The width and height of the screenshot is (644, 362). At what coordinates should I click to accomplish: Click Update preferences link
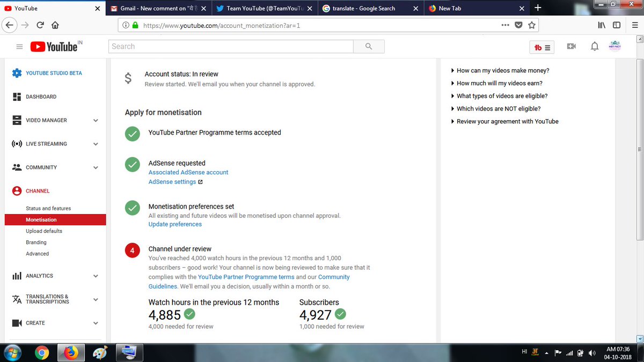(175, 225)
